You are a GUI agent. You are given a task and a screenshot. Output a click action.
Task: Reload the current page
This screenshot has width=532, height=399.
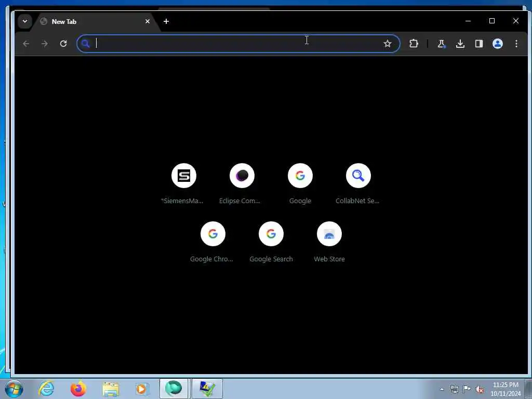pyautogui.click(x=63, y=44)
